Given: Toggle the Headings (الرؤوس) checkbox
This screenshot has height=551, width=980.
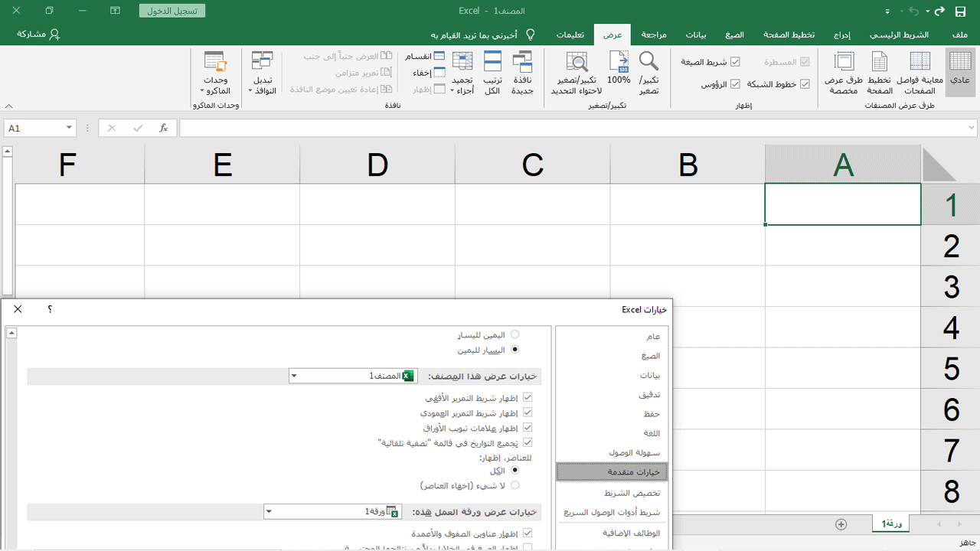Looking at the screenshot, I should coord(735,84).
